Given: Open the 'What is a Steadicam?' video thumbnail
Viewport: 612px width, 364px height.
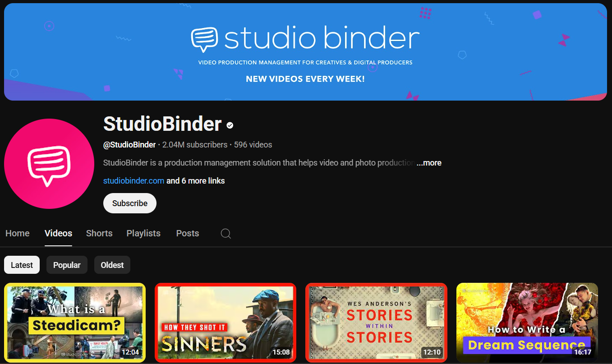Looking at the screenshot, I should click(x=75, y=323).
